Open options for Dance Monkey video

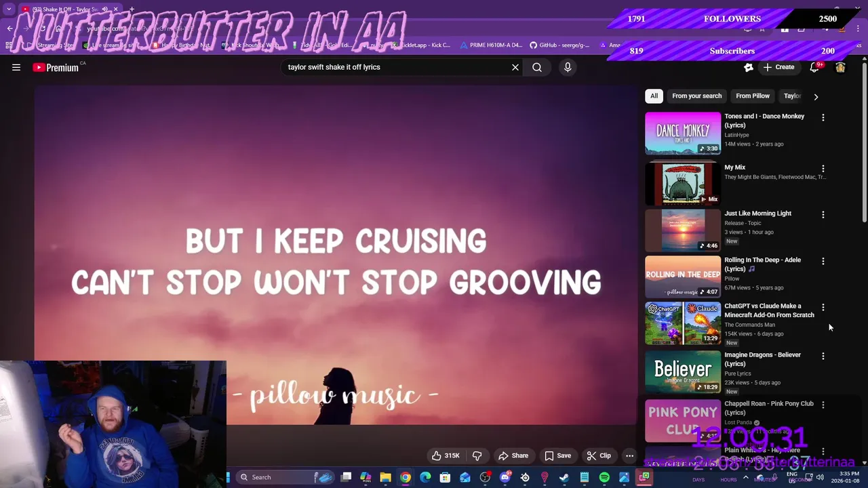pyautogui.click(x=823, y=117)
